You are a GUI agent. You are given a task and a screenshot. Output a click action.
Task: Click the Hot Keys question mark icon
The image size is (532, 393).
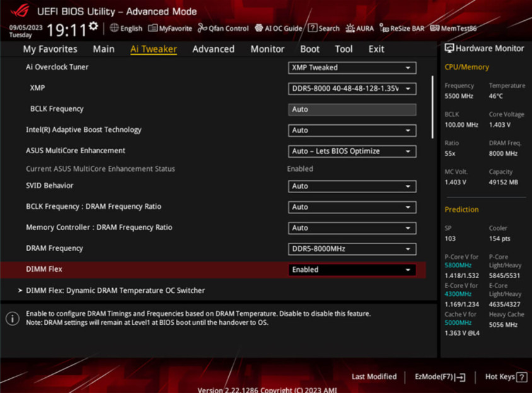click(x=521, y=377)
